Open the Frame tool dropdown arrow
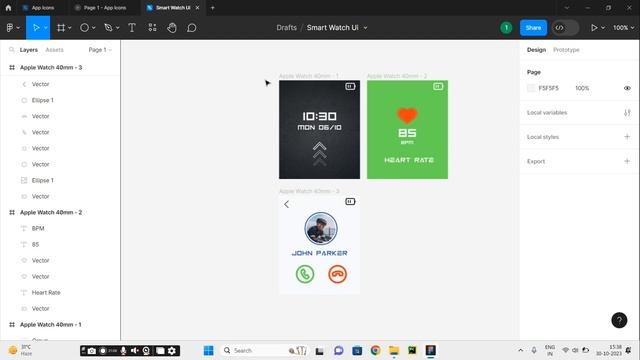The width and height of the screenshot is (640, 360). click(x=70, y=28)
